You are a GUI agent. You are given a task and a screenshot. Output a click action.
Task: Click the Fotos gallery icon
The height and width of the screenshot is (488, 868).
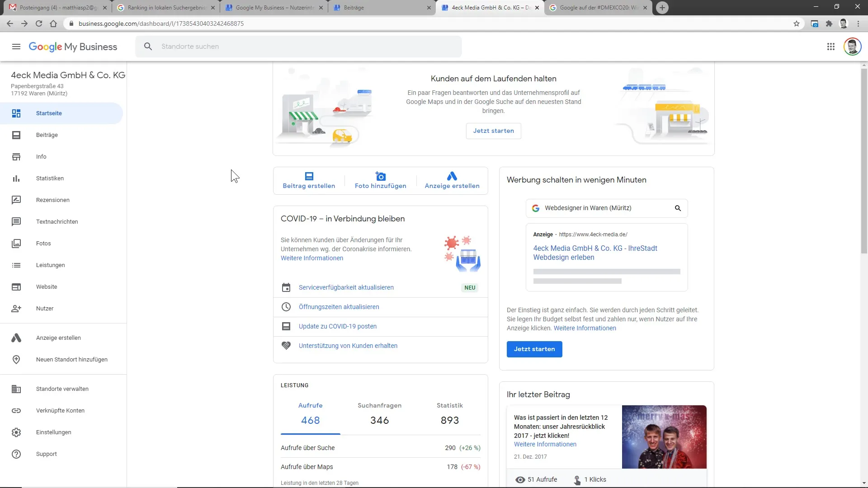16,244
